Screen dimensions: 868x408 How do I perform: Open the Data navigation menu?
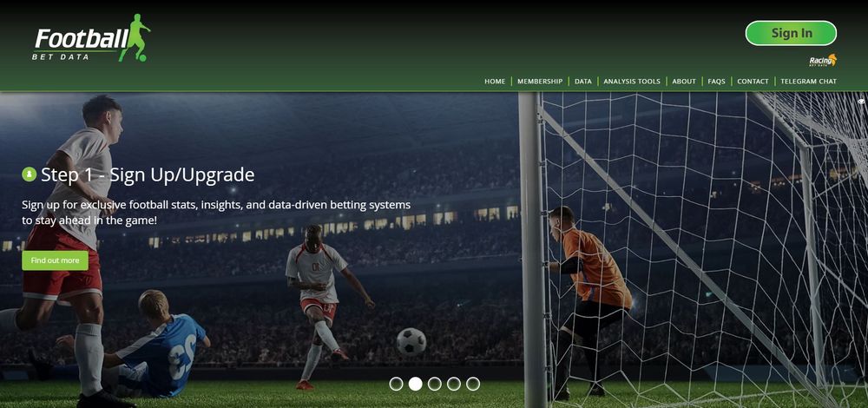coord(583,82)
